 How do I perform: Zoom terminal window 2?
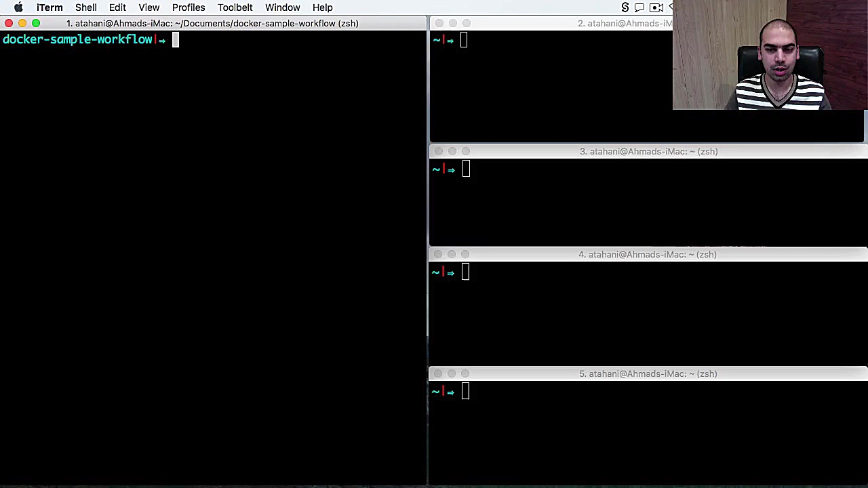coord(467,23)
